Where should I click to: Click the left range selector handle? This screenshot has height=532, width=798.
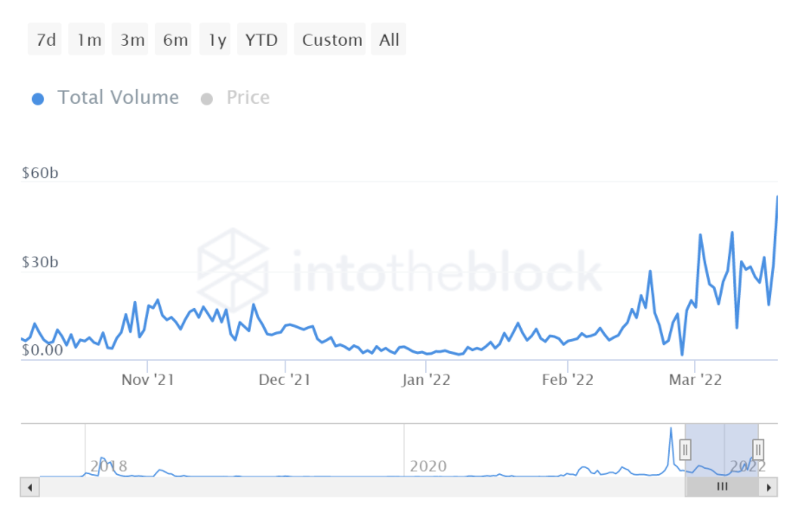(x=685, y=449)
